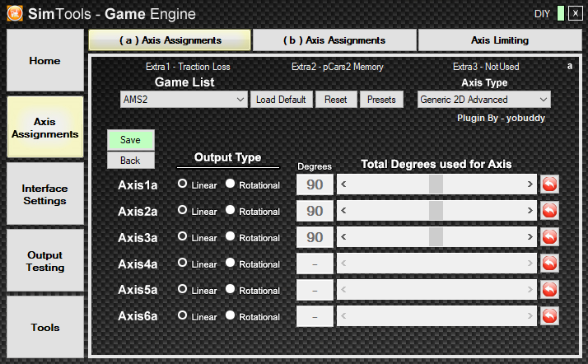
Task: Expand the Axis Type dropdown
Action: point(483,100)
